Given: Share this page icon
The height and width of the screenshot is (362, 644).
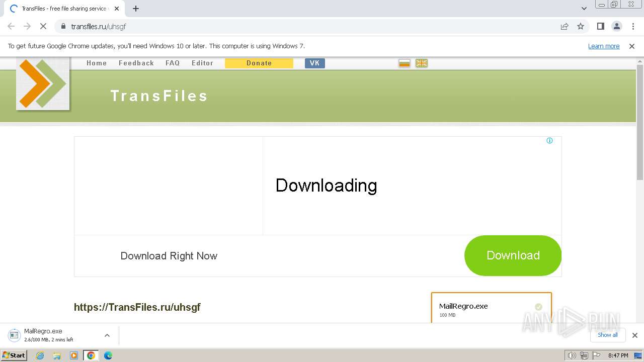Looking at the screenshot, I should pos(565,26).
